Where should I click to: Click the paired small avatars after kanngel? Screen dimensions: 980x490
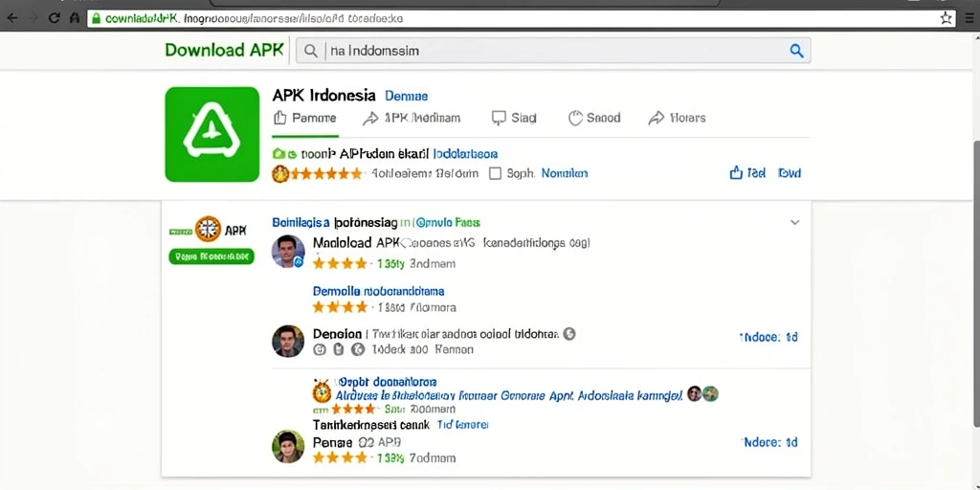702,393
